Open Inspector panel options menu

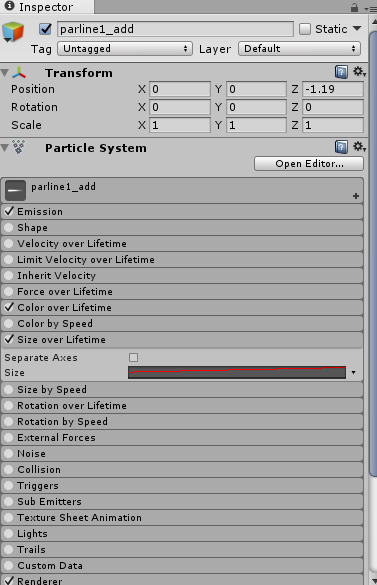(x=371, y=9)
